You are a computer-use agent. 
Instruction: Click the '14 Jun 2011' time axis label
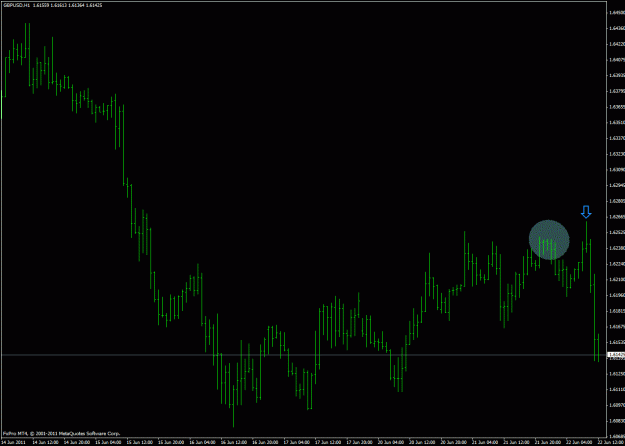pos(11,442)
